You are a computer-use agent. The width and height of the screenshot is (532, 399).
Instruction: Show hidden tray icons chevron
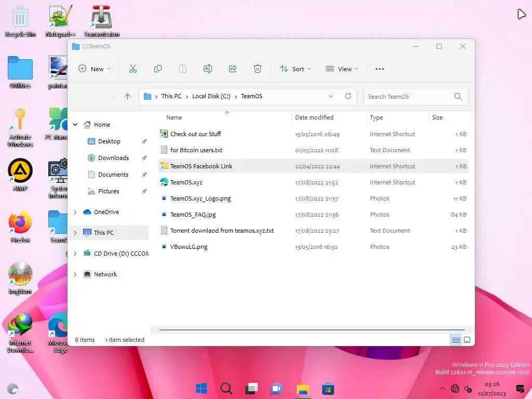[x=442, y=389]
